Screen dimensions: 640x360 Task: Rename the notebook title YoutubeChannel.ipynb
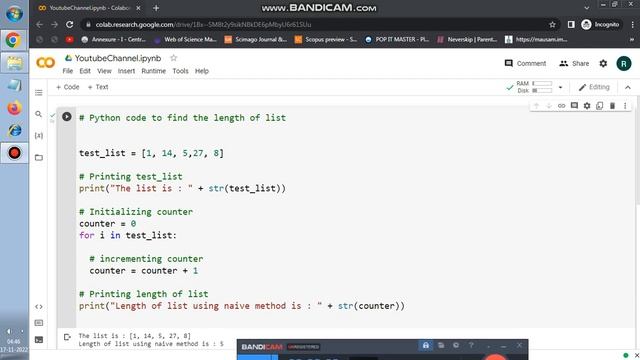click(x=118, y=58)
